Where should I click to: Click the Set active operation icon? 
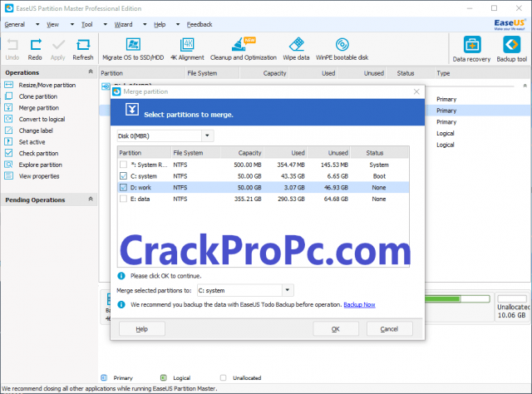pos(9,142)
